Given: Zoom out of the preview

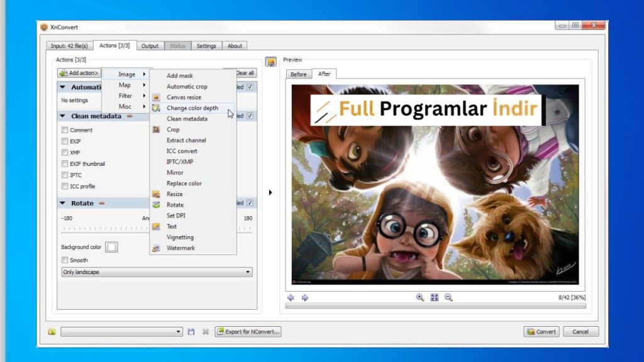Looking at the screenshot, I should point(448,297).
